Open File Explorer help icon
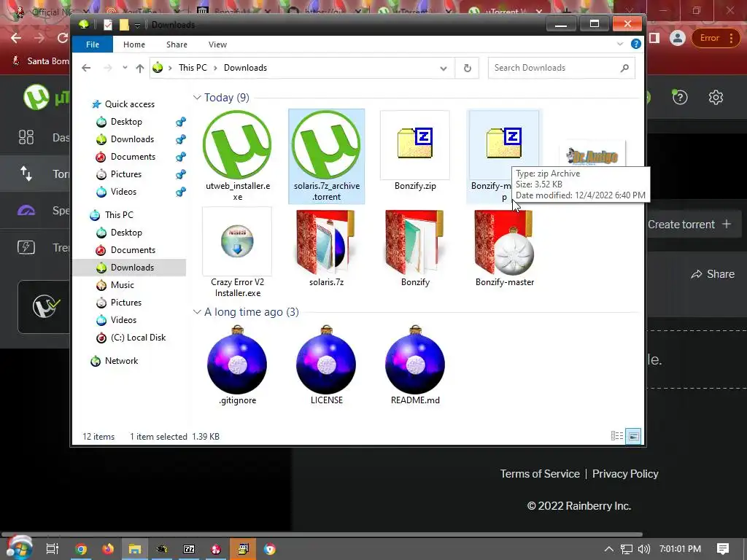 point(635,44)
